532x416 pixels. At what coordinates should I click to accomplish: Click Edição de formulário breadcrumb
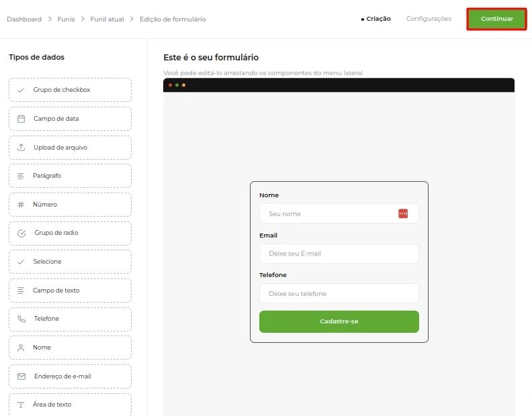(x=173, y=19)
